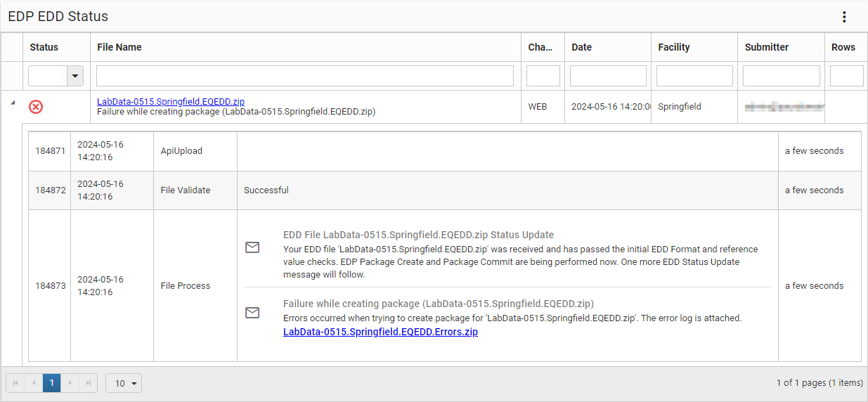Click the red failure status icon

pos(36,107)
